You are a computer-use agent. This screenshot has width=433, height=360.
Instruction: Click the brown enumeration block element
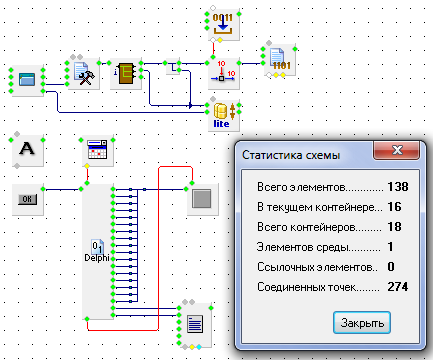[126, 73]
